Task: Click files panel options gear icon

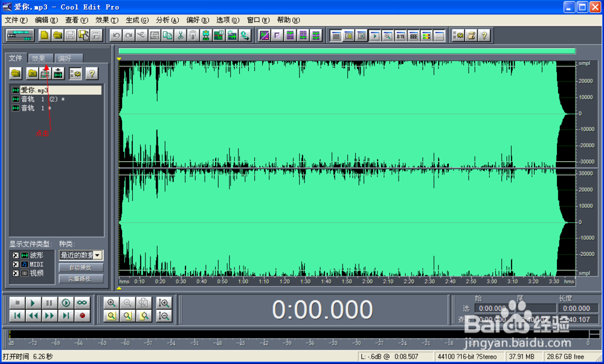Action: (x=75, y=73)
